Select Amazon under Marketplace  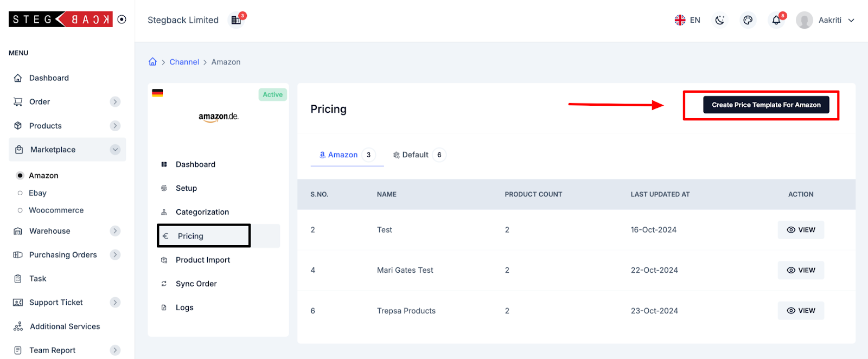coord(43,176)
